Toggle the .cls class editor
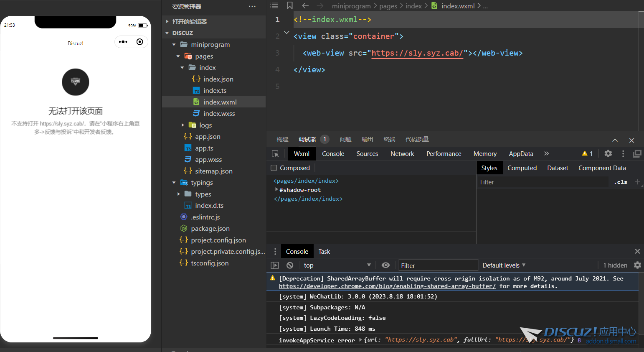The width and height of the screenshot is (644, 352). [621, 182]
